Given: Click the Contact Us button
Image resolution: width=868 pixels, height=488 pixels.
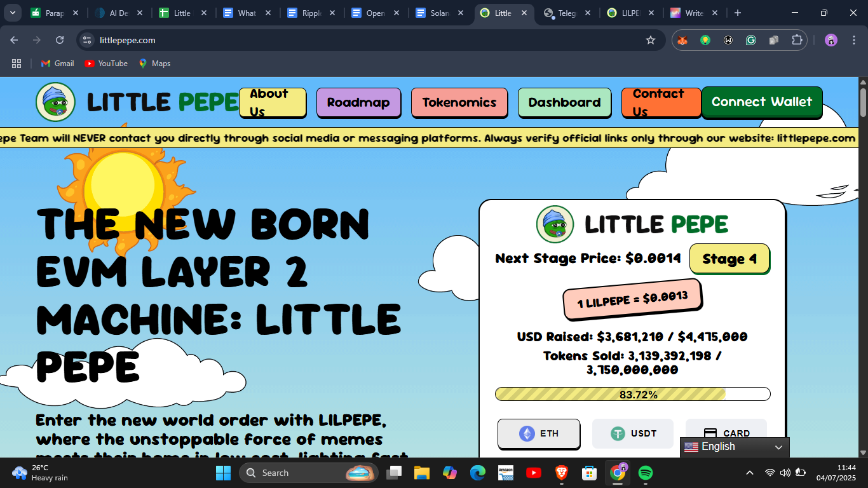Looking at the screenshot, I should (x=661, y=102).
